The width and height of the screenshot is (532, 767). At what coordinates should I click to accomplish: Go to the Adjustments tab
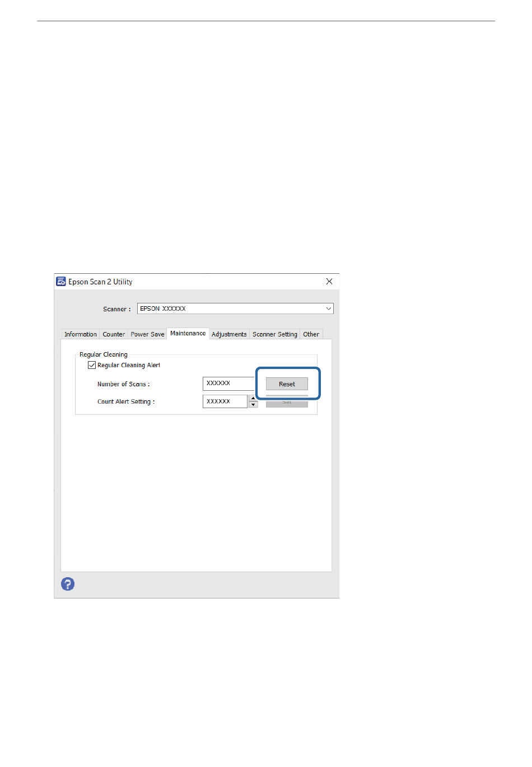pyautogui.click(x=229, y=334)
